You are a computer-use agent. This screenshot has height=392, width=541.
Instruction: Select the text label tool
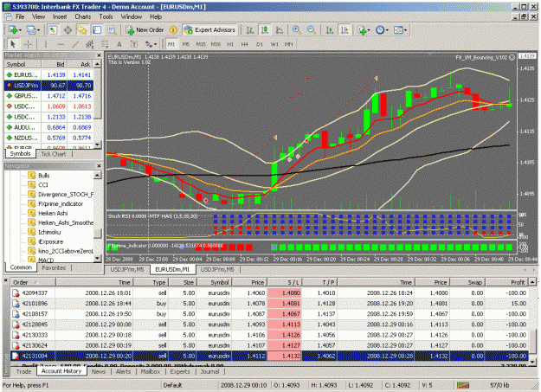pos(134,44)
